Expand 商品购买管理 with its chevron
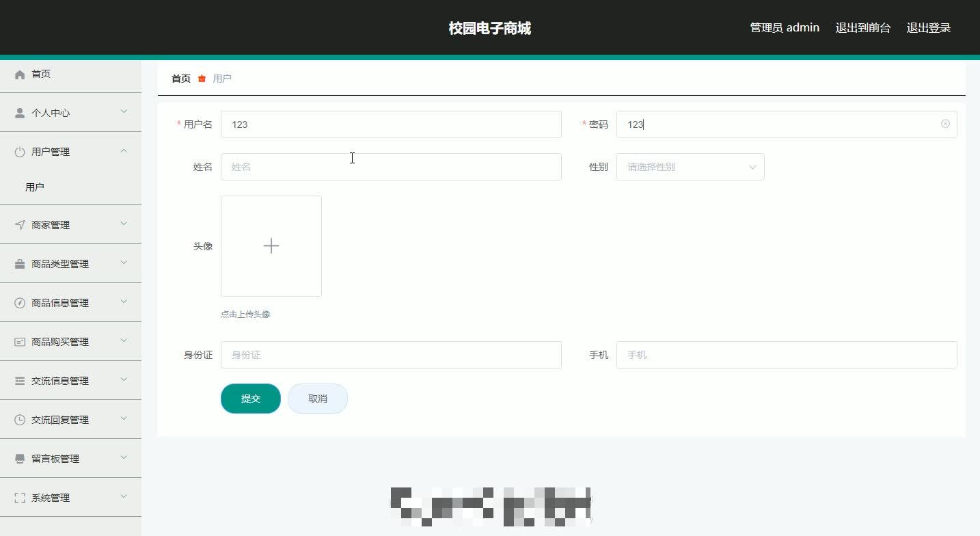The width and height of the screenshot is (980, 536). coord(124,340)
